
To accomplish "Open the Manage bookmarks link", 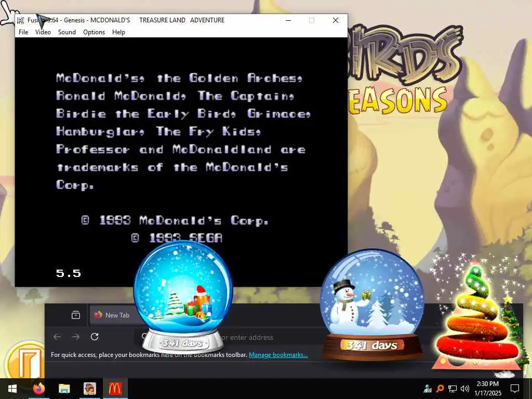I will (278, 355).
